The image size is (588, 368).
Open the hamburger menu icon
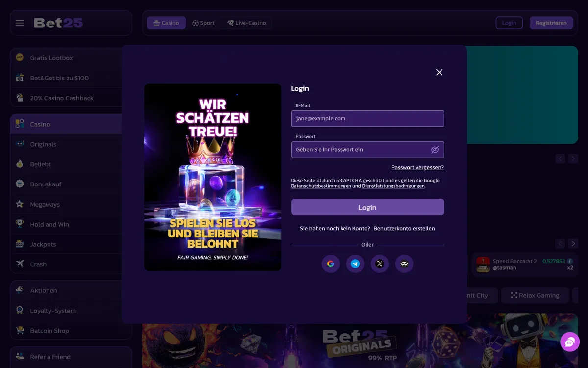pyautogui.click(x=20, y=23)
